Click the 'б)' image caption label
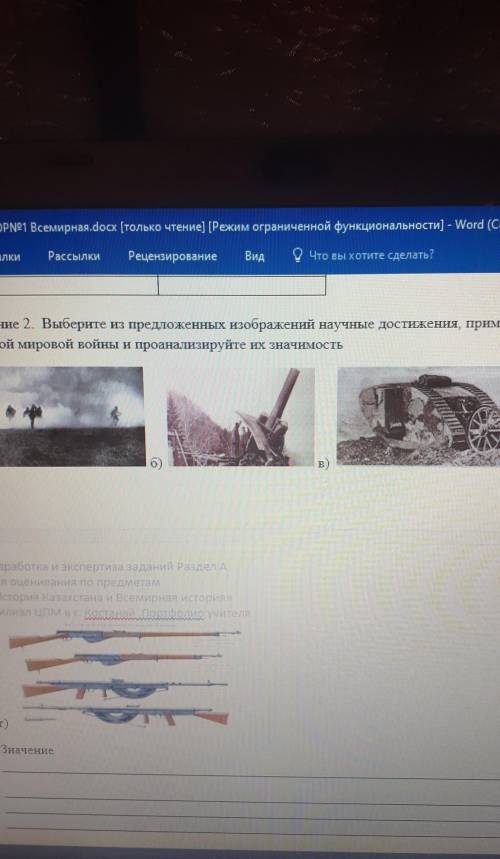This screenshot has width=500, height=859. (x=157, y=465)
